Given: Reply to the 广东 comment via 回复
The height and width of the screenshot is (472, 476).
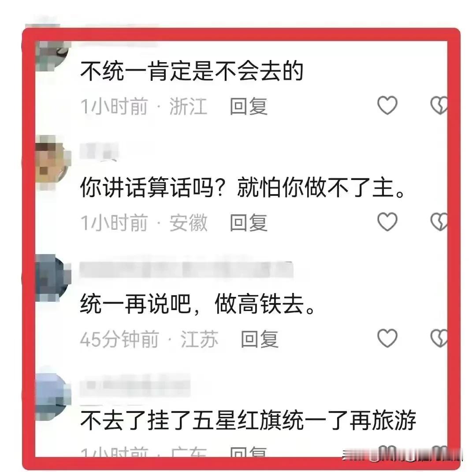Looking at the screenshot, I should tap(248, 452).
